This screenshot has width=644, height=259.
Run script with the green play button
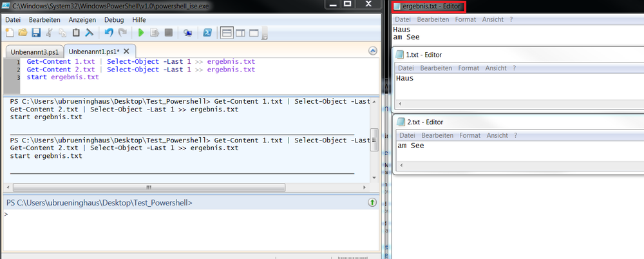(x=141, y=32)
